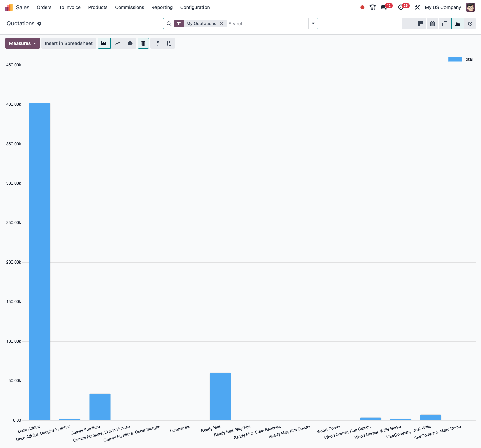481x448 pixels.
Task: Click the red recording indicator dot
Action: point(362,7)
